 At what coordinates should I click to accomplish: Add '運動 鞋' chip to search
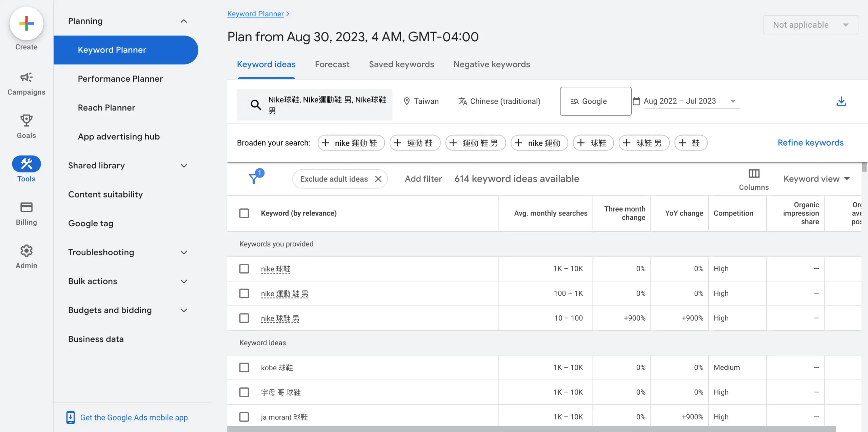[x=415, y=143]
